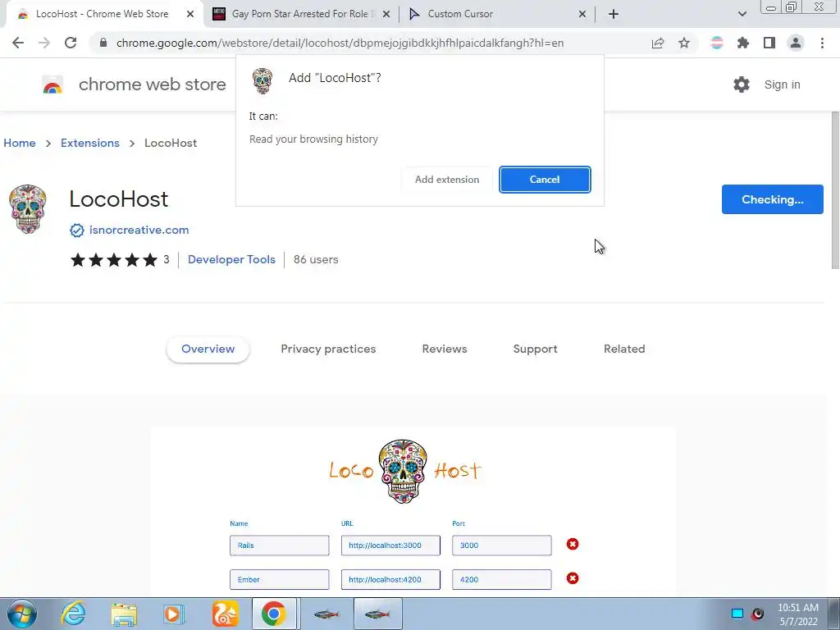840x630 pixels.
Task: Click the http://localhost:4200 URL field
Action: pyautogui.click(x=390, y=580)
